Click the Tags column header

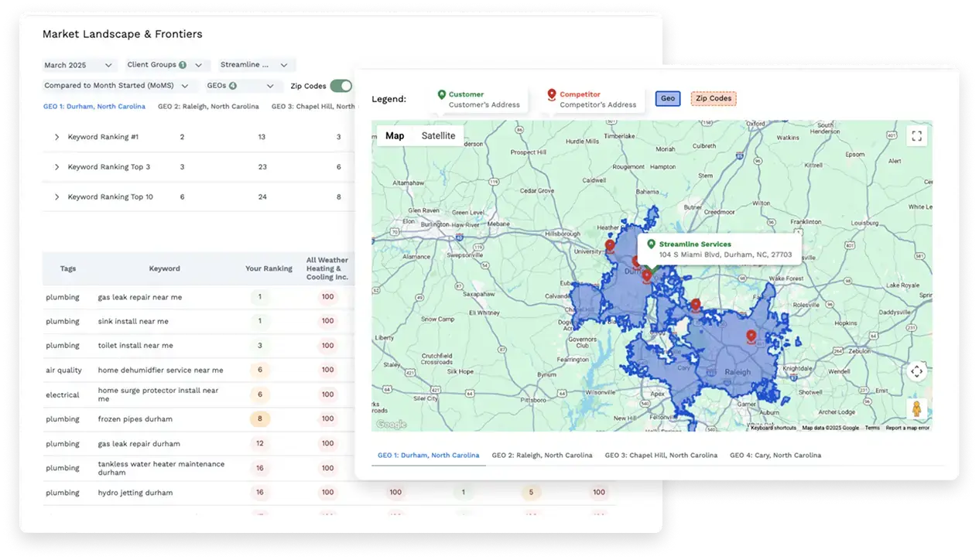click(x=68, y=269)
